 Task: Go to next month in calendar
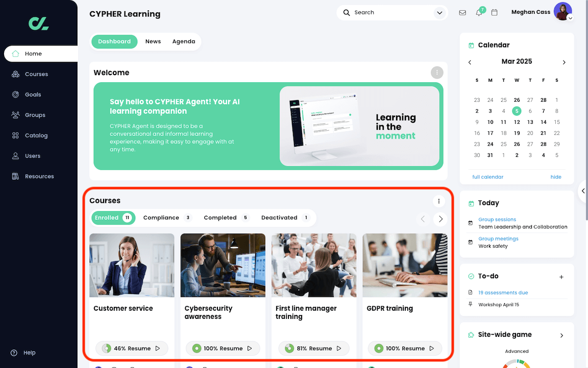coord(564,62)
